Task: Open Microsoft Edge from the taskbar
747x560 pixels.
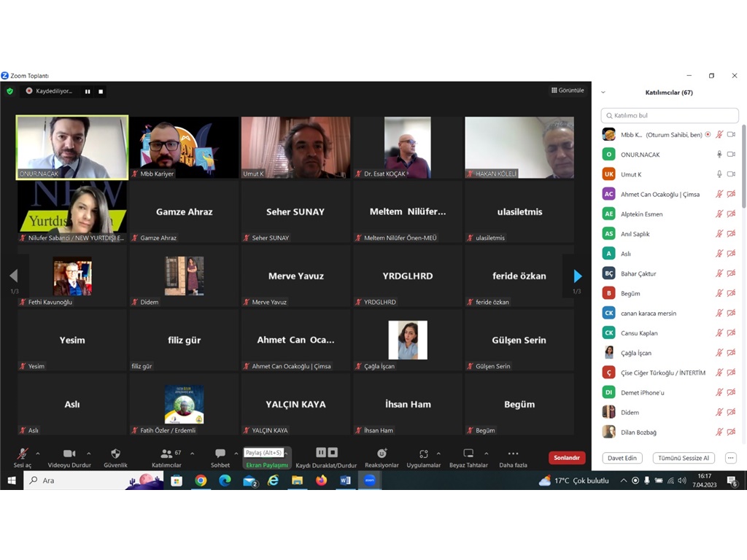Action: click(x=225, y=481)
